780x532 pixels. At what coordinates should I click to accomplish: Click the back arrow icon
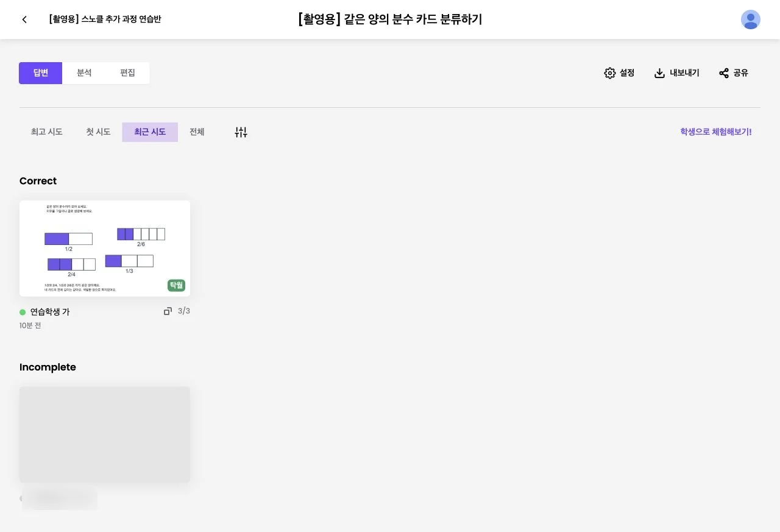[24, 20]
